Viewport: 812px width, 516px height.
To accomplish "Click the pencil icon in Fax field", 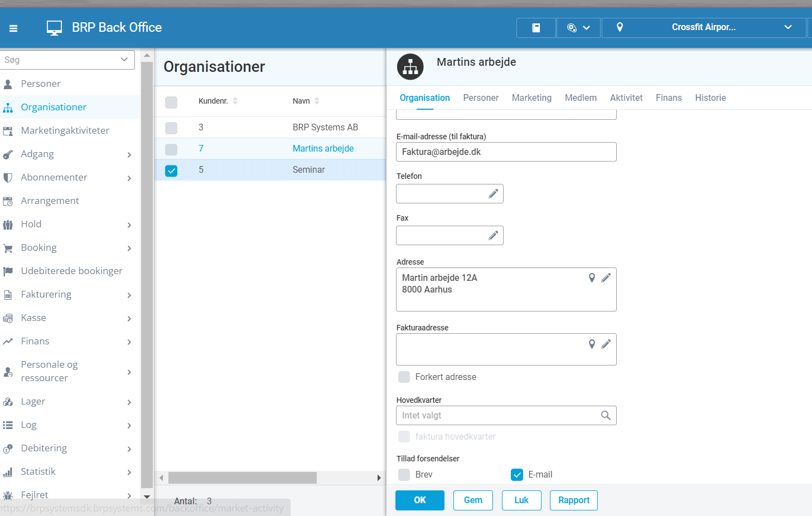I will (493, 235).
